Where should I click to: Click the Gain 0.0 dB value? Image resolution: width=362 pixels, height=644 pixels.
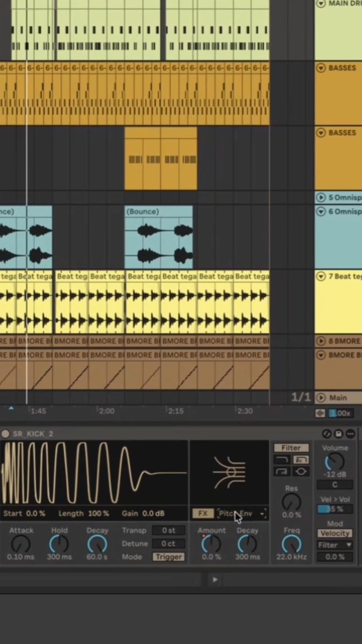tap(152, 514)
